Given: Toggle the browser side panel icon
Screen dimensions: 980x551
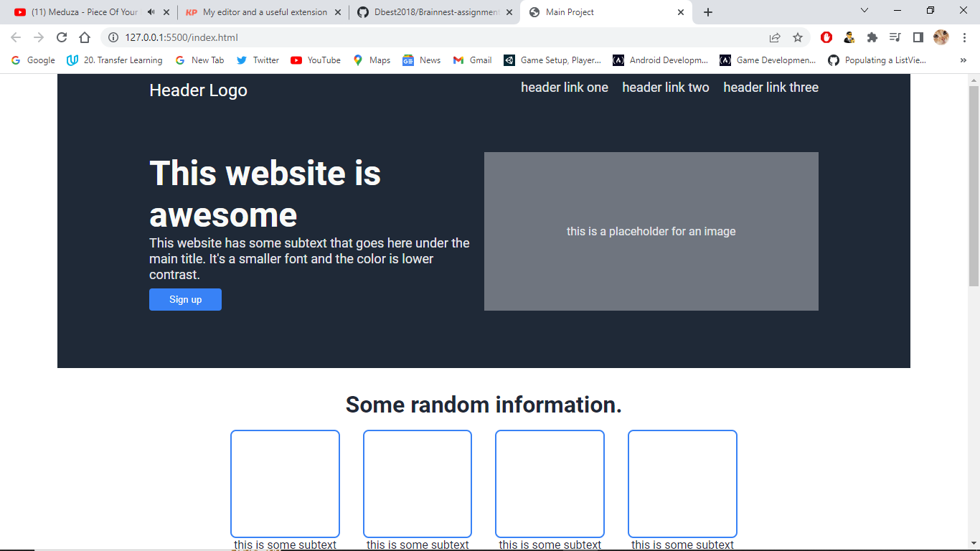Looking at the screenshot, I should 918,37.
